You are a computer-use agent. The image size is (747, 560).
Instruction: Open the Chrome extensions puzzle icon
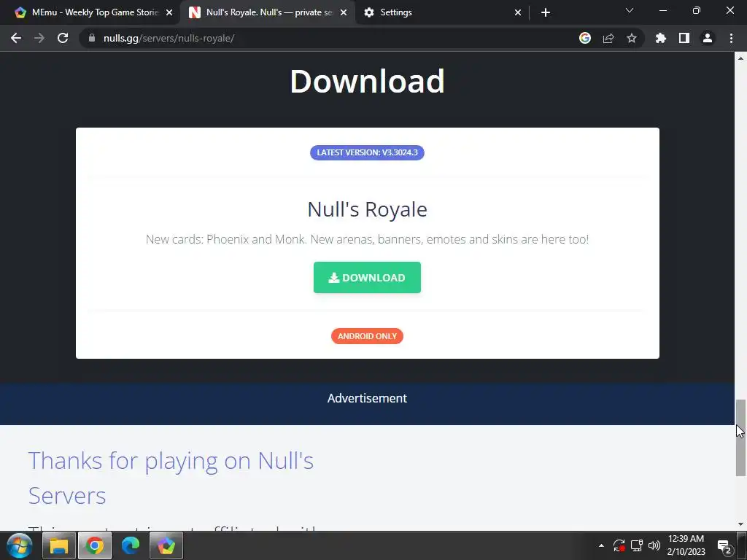coord(661,38)
